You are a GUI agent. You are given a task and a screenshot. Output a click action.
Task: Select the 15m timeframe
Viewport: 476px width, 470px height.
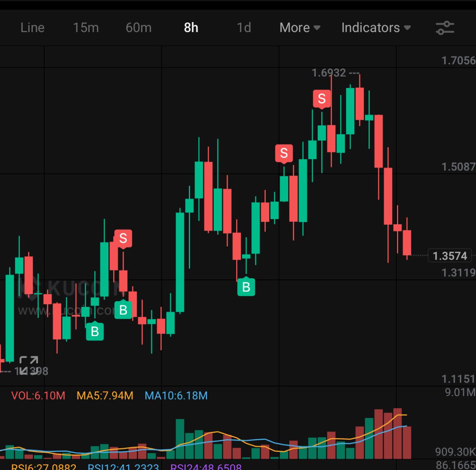coord(86,28)
